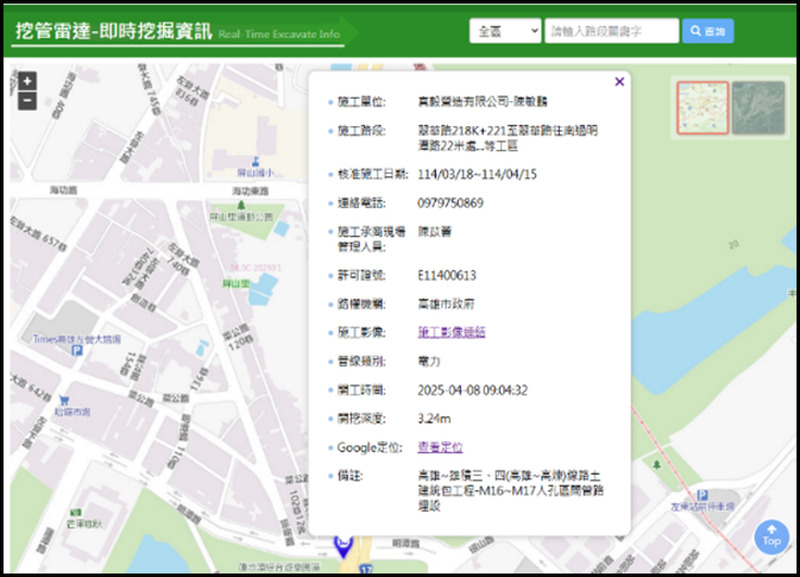The width and height of the screenshot is (800, 577).
Task: Open the 施工影像連結 link in the popup
Action: point(452,330)
